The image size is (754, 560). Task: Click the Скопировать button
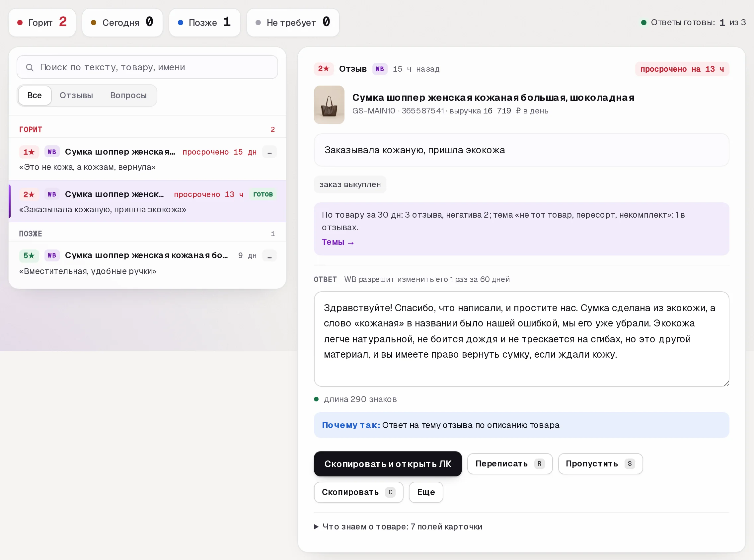(x=359, y=492)
